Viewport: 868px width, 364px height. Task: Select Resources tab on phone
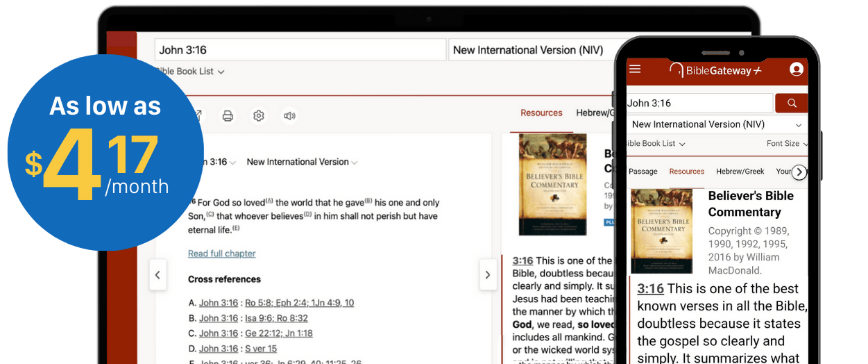pyautogui.click(x=687, y=172)
